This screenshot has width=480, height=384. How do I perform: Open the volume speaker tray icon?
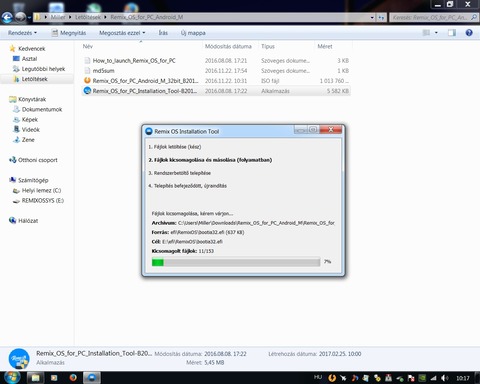[x=444, y=378]
